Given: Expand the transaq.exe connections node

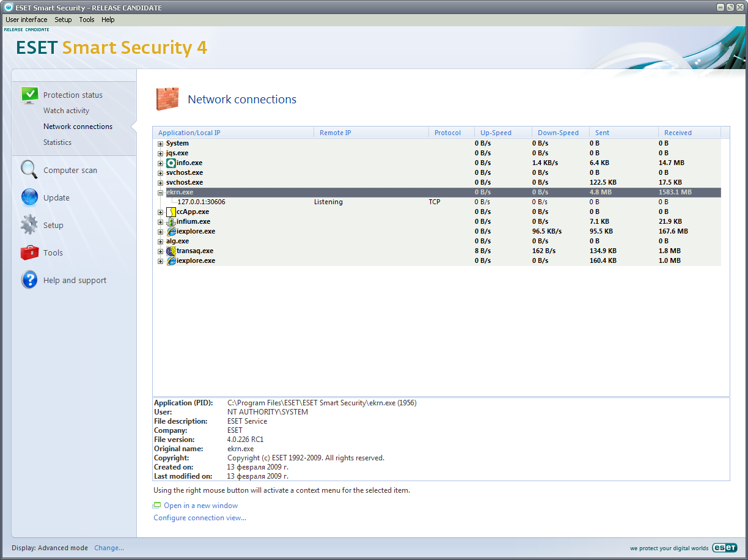Looking at the screenshot, I should pos(161,251).
